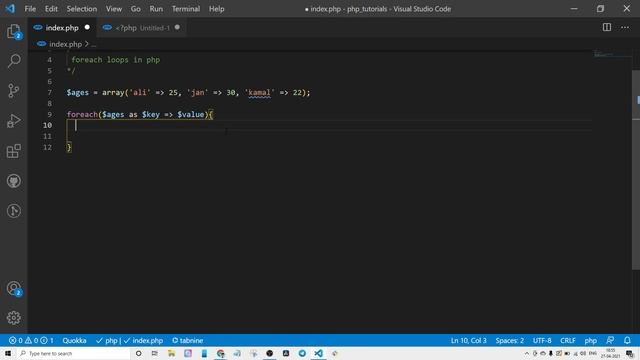Click the taskbar search box
Image resolution: width=640 pixels, height=360 pixels.
(73, 353)
